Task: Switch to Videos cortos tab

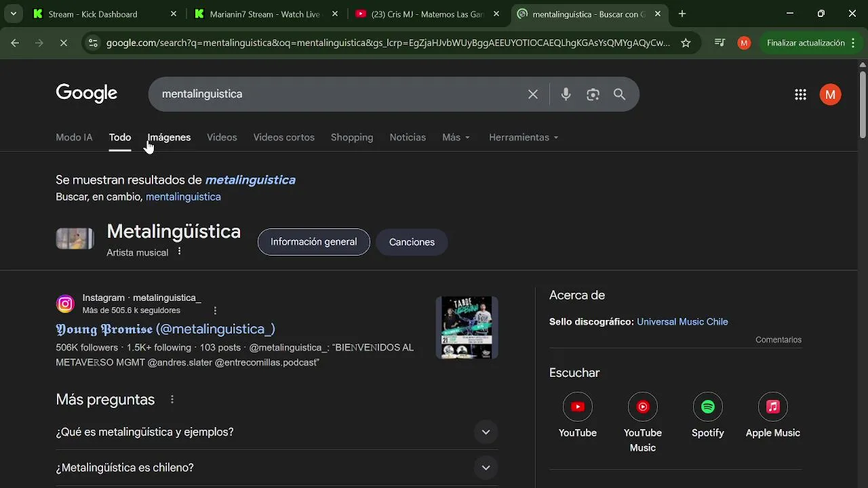Action: [x=283, y=138]
